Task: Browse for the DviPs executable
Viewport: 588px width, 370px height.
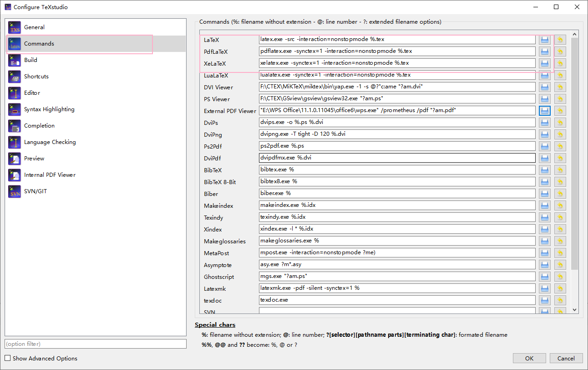Action: (x=545, y=123)
